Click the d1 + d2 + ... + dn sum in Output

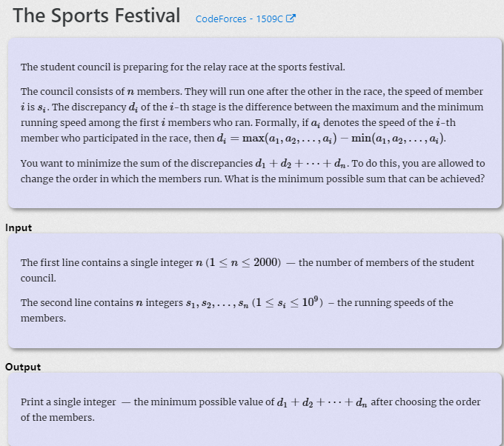point(322,402)
